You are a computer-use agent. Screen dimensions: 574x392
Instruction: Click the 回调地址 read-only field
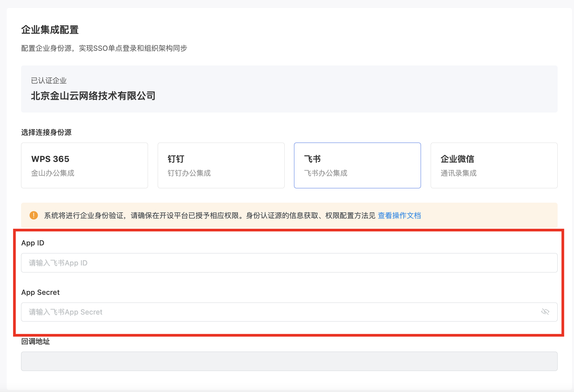click(x=289, y=361)
